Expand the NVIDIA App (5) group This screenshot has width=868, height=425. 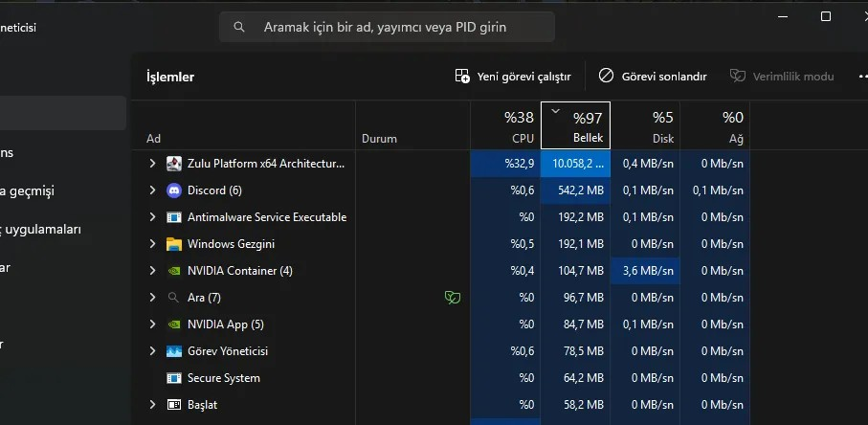click(x=153, y=324)
